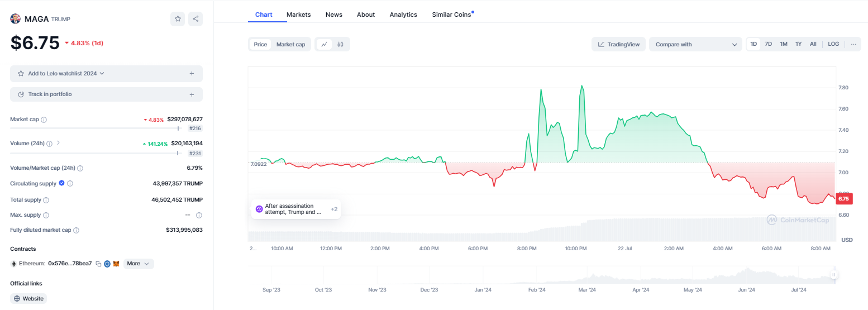Image resolution: width=868 pixels, height=310 pixels.
Task: Open the three-dots chart options menu
Action: point(853,44)
